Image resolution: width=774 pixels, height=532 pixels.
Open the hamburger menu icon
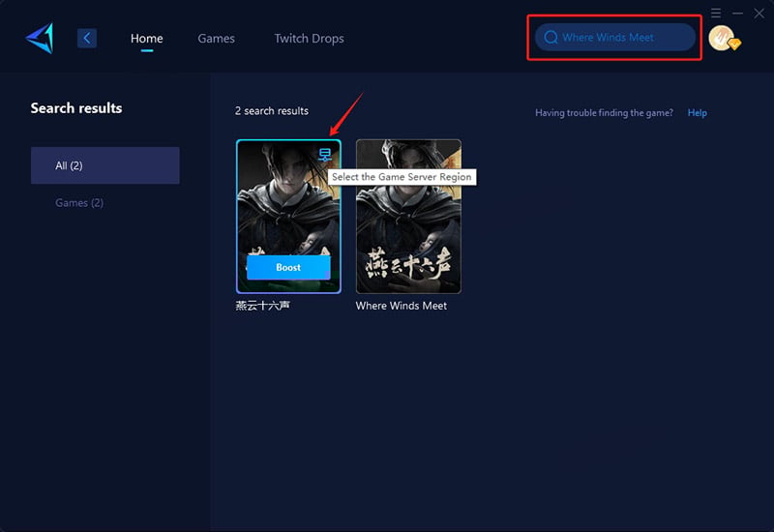click(x=716, y=13)
